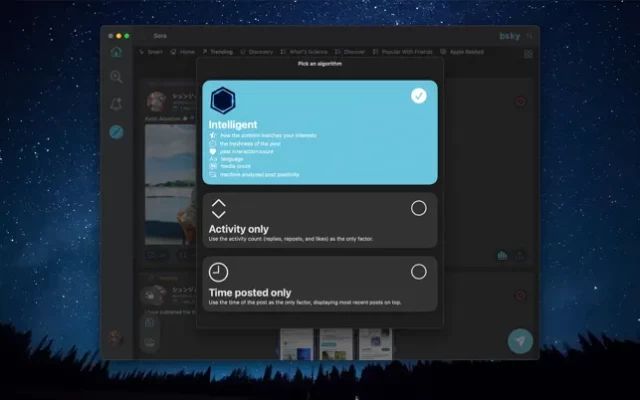Click the blue compose pencil icon
The width and height of the screenshot is (640, 400).
click(117, 131)
